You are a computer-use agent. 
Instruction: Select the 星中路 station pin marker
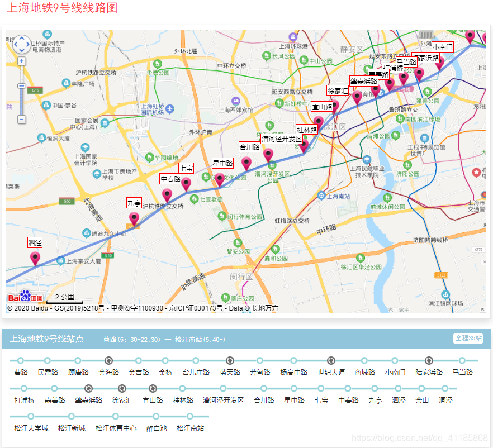pyautogui.click(x=220, y=180)
